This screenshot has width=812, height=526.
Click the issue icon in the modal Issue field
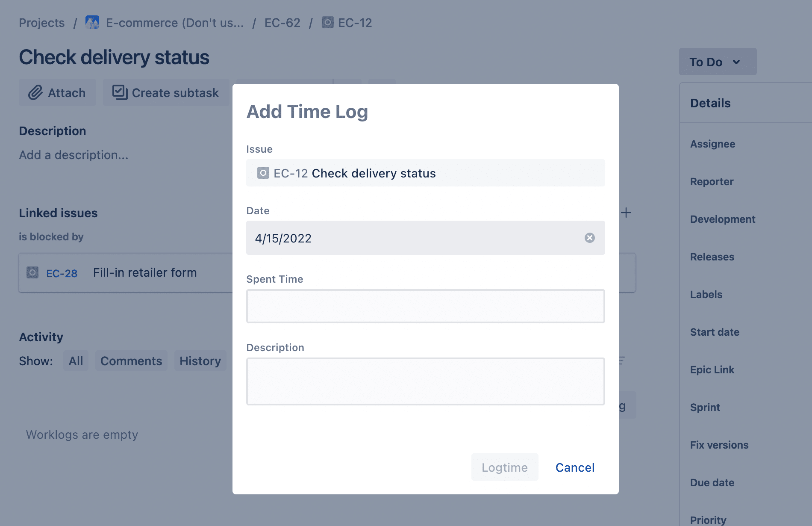coord(263,173)
